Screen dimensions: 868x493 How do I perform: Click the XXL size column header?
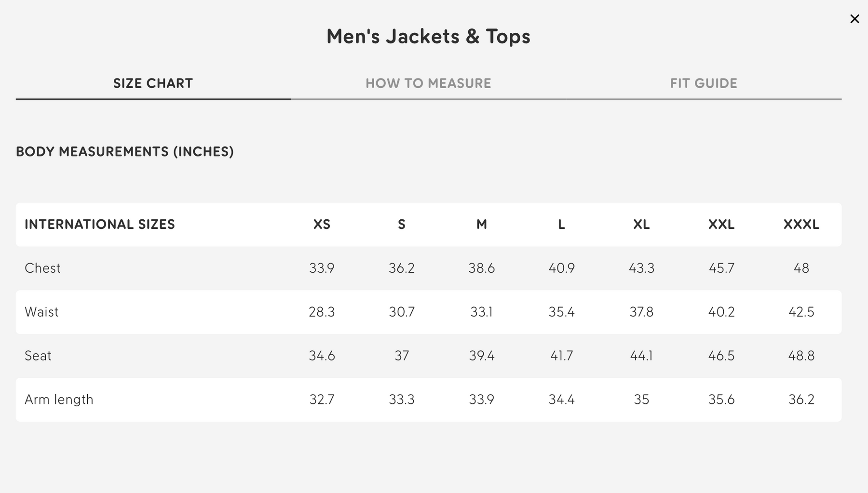click(721, 225)
